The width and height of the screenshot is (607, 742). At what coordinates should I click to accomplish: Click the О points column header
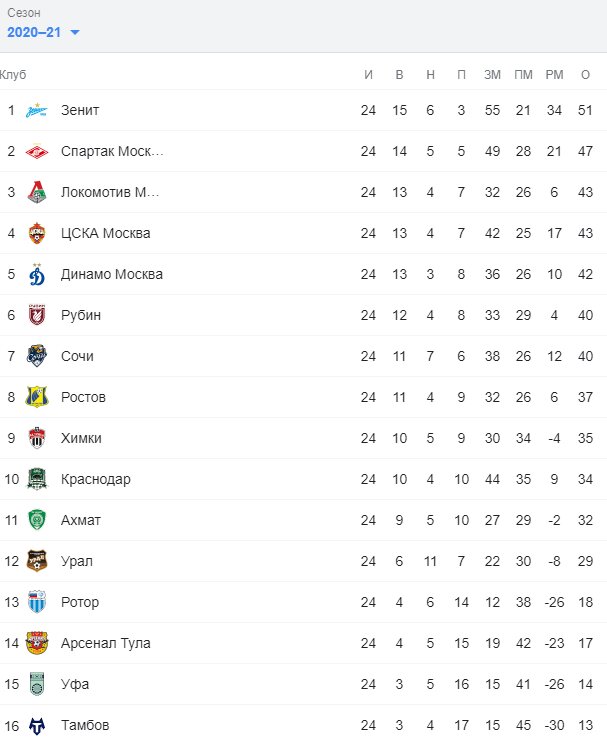[x=585, y=75]
